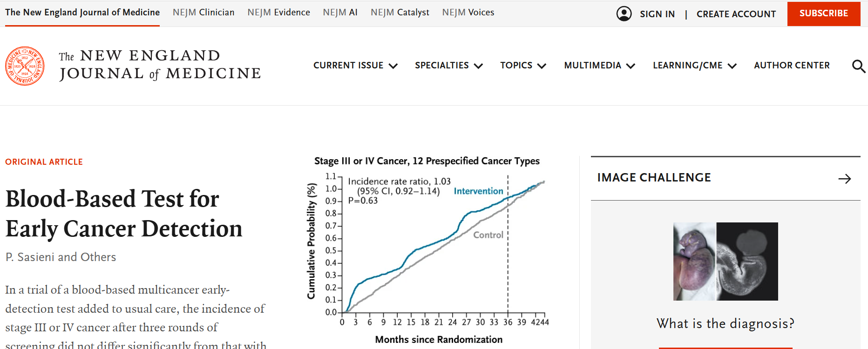Expand the Specialties dropdown
The height and width of the screenshot is (349, 868).
449,66
